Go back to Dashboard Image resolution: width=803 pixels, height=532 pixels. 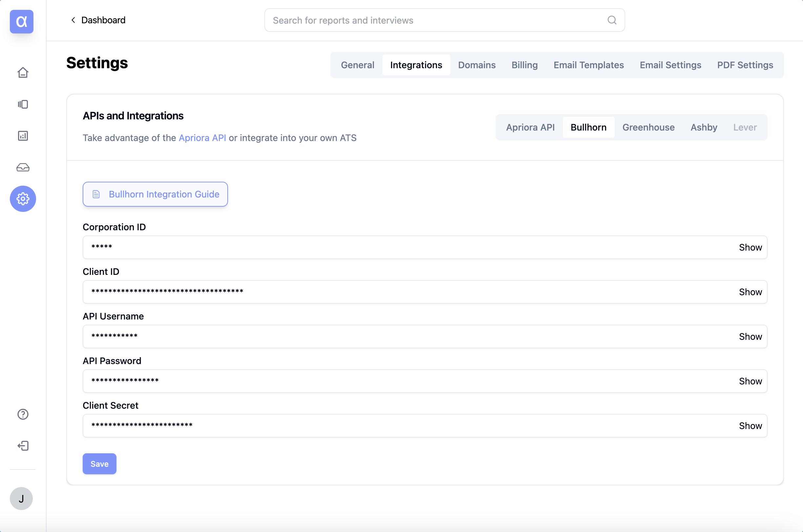(x=103, y=20)
